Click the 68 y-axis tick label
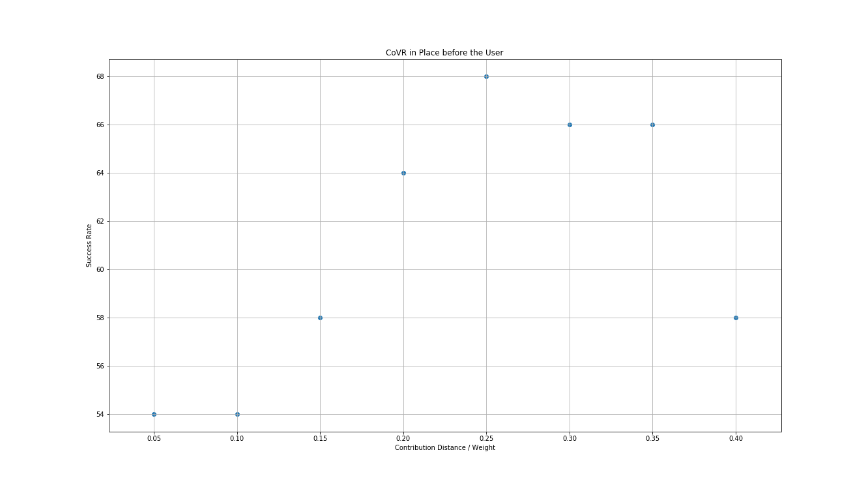This screenshot has height=493, width=868. pyautogui.click(x=100, y=77)
